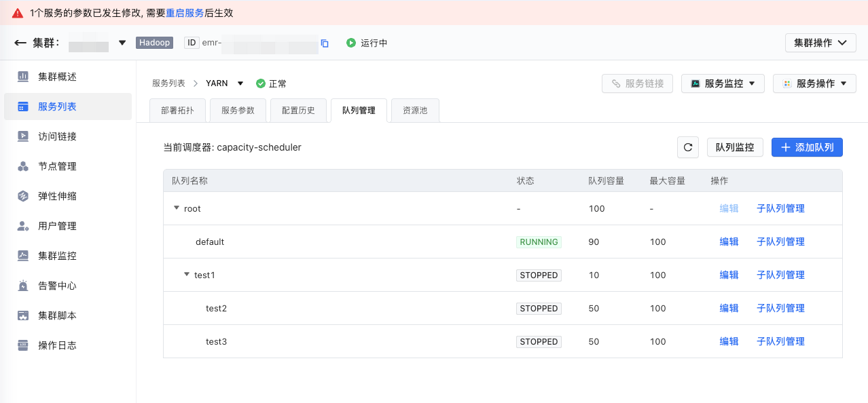The width and height of the screenshot is (868, 403).
Task: Click the 访问链接 sidebar icon
Action: 23,136
